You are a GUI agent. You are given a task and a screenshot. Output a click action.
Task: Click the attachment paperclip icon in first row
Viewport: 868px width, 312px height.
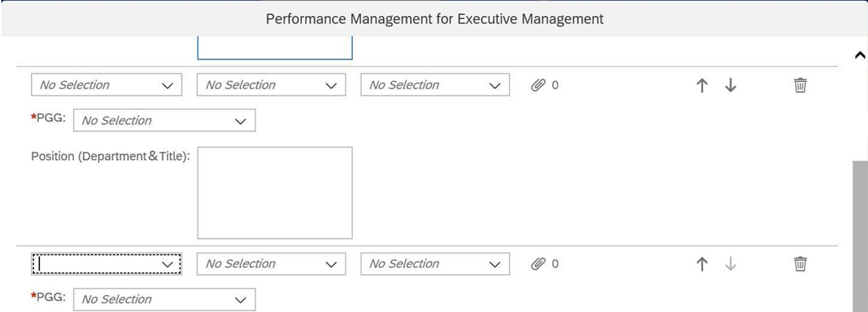click(539, 85)
